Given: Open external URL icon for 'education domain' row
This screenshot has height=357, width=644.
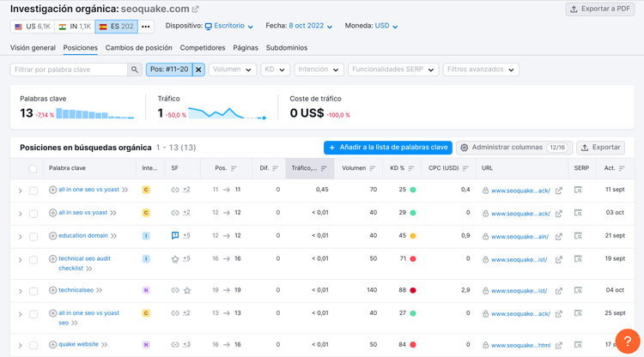Looking at the screenshot, I should [x=559, y=237].
